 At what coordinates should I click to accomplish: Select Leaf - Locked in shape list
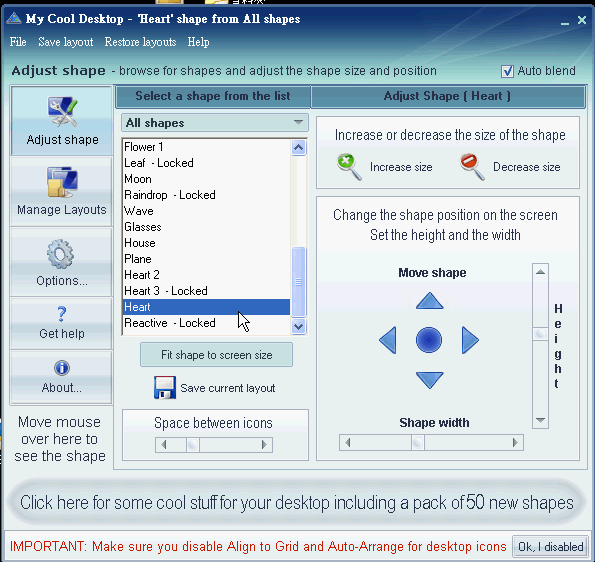206,163
